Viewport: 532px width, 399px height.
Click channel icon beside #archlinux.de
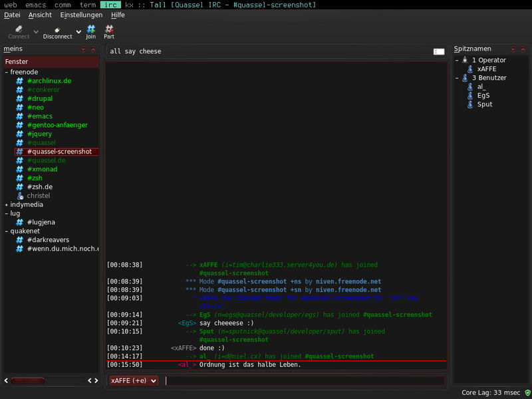coord(20,80)
